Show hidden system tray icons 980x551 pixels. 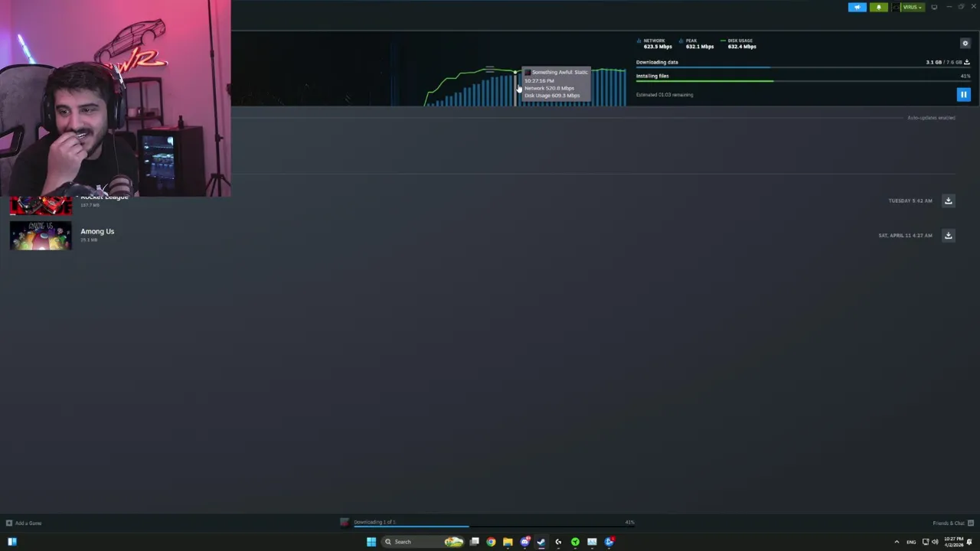tap(897, 542)
